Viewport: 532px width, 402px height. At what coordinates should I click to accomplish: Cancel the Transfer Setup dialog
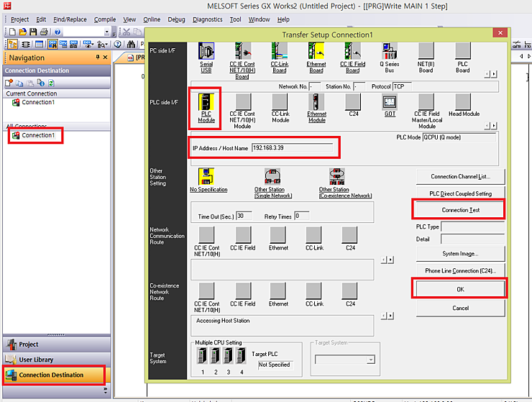[460, 308]
